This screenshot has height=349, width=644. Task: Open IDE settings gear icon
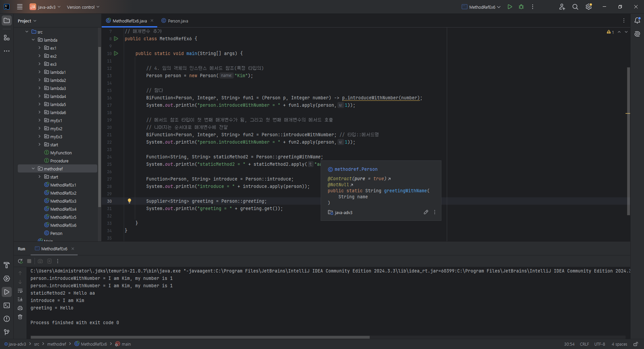[x=589, y=7]
